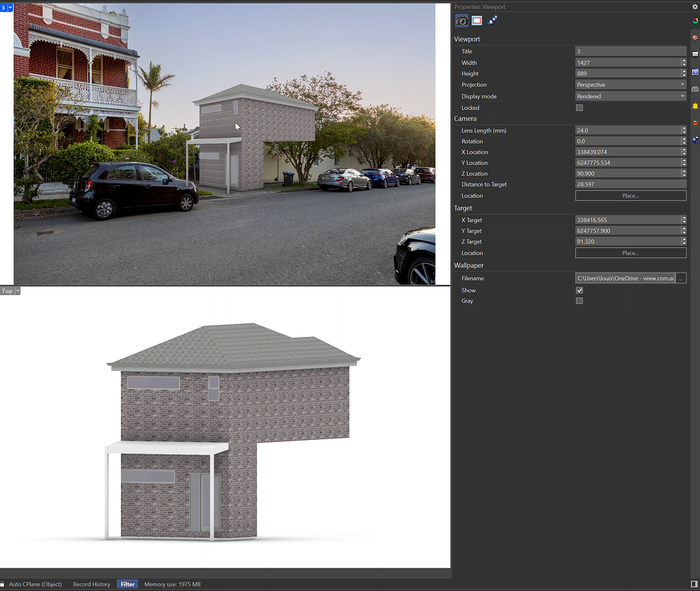Select the camera dolly icon in Properties toolbar
The height and width of the screenshot is (591, 700).
492,20
